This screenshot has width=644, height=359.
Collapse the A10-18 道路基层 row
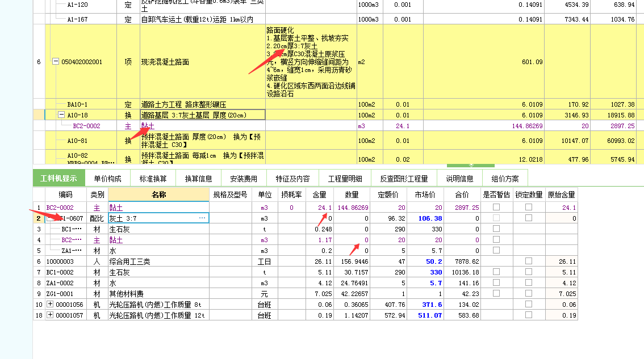coord(61,115)
